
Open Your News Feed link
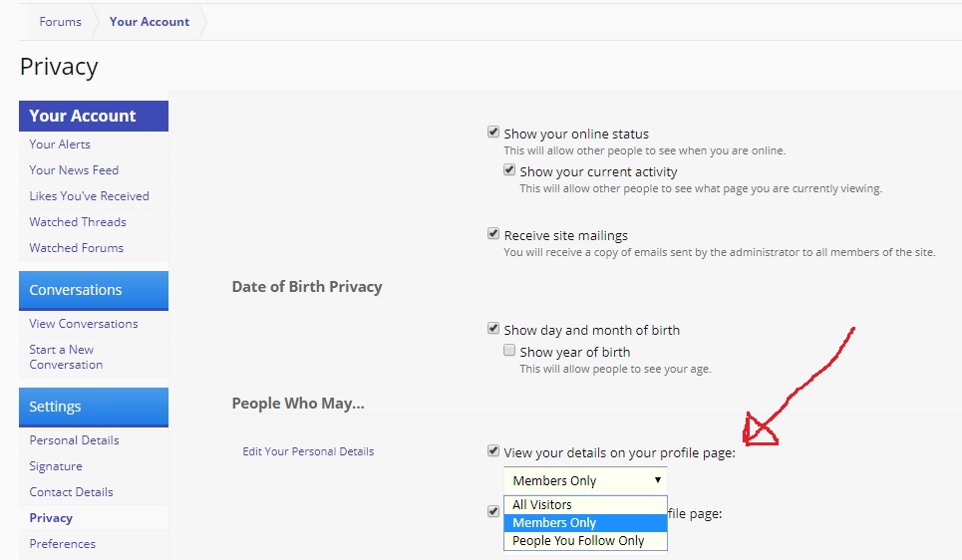74,170
